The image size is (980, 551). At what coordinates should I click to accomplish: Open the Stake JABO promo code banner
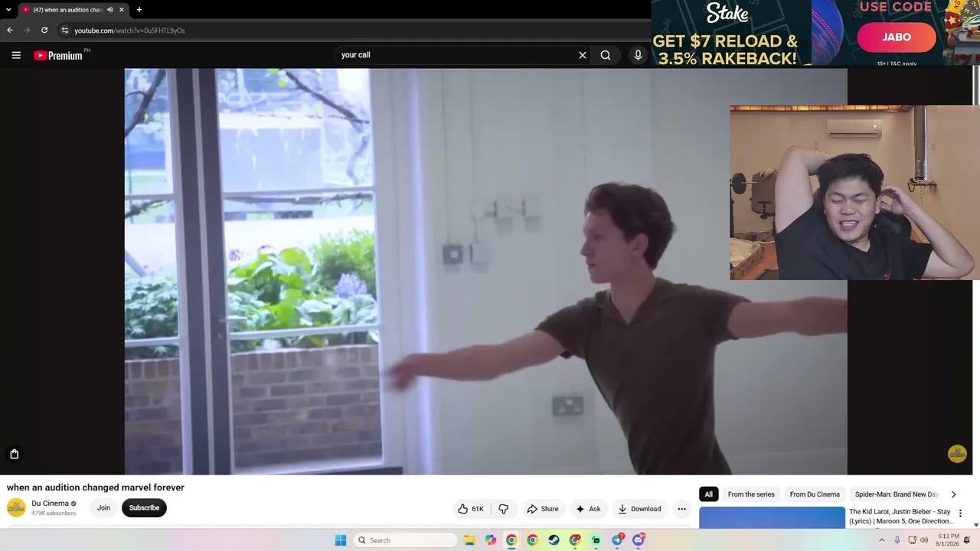pos(815,33)
